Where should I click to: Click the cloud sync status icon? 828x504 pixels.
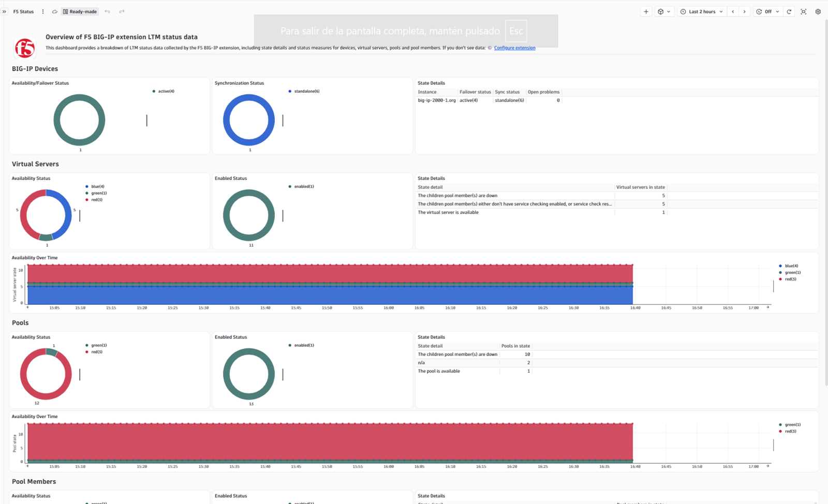coord(54,11)
